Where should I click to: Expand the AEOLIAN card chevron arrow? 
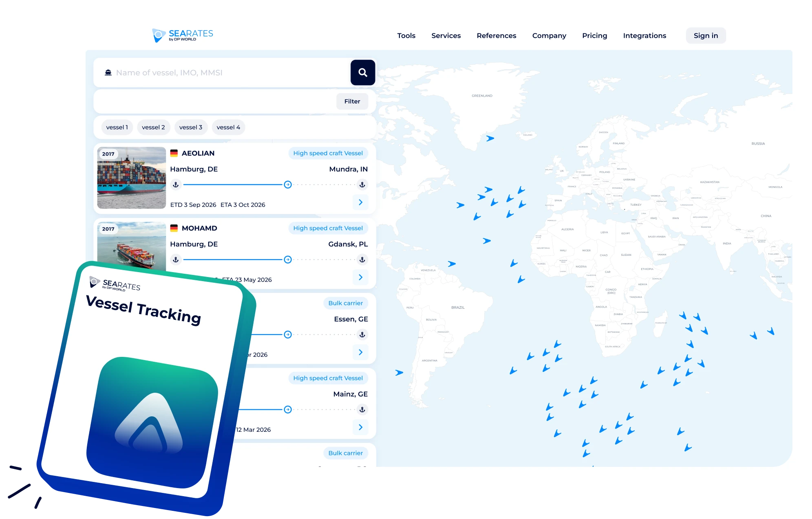pos(360,202)
